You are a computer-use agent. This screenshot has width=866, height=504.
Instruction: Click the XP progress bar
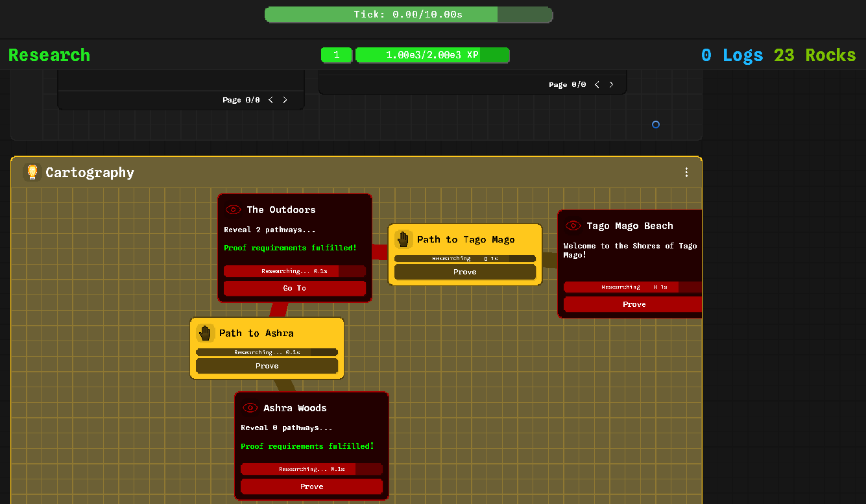pyautogui.click(x=432, y=55)
